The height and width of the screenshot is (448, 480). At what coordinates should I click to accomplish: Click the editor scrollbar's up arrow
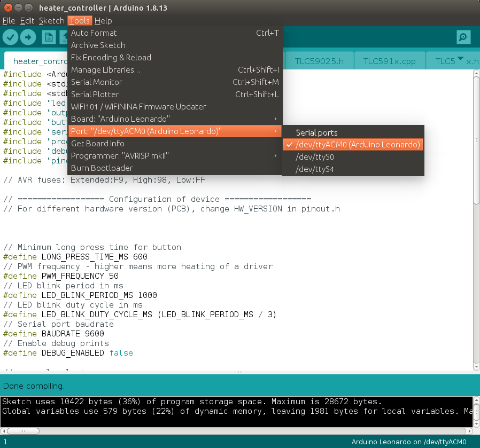(476, 74)
